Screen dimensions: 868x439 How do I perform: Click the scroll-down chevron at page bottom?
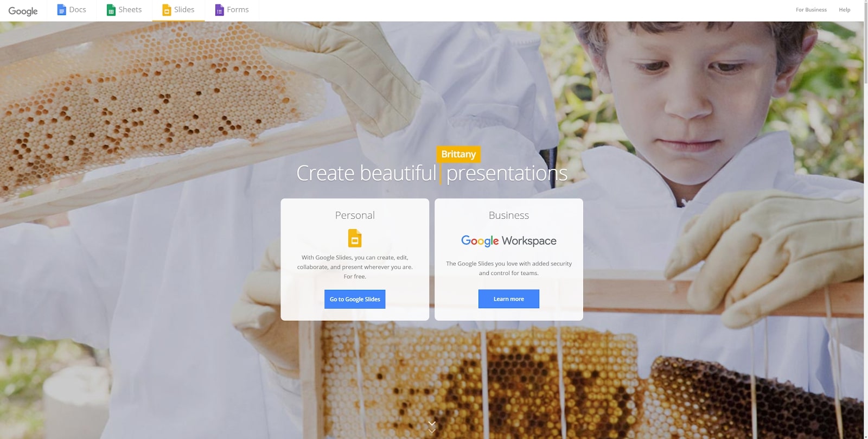(432, 427)
